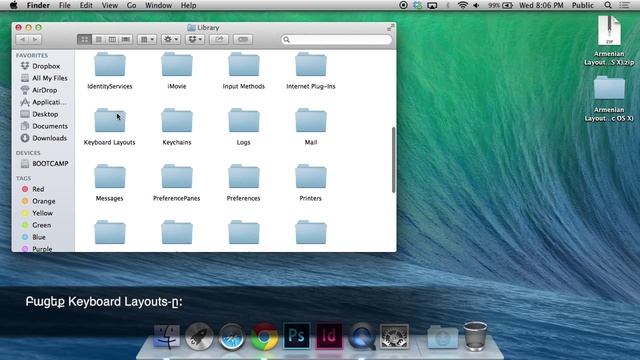
Task: Click the Finder window search field
Action: coord(336,39)
